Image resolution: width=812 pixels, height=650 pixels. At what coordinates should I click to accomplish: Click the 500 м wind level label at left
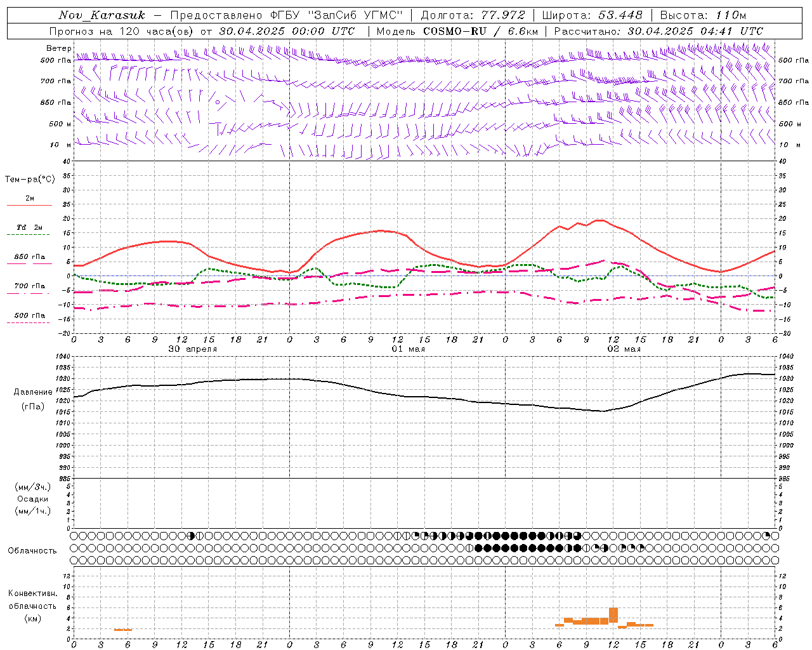click(x=60, y=124)
